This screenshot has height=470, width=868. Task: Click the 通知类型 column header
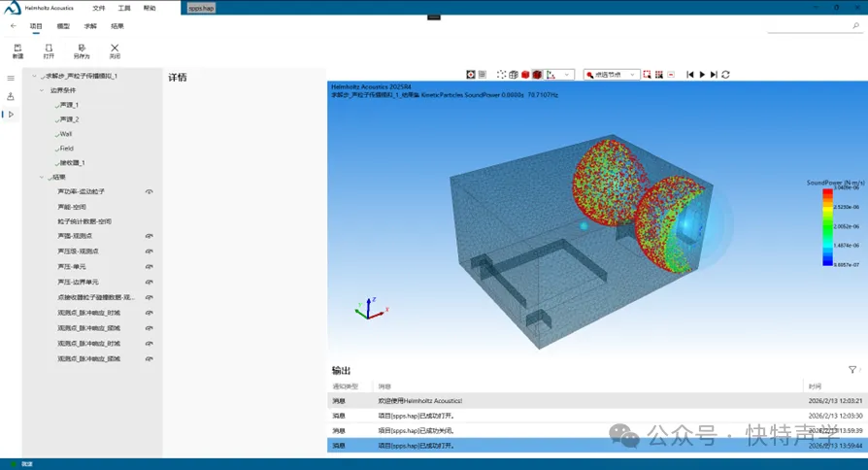pyautogui.click(x=345, y=386)
